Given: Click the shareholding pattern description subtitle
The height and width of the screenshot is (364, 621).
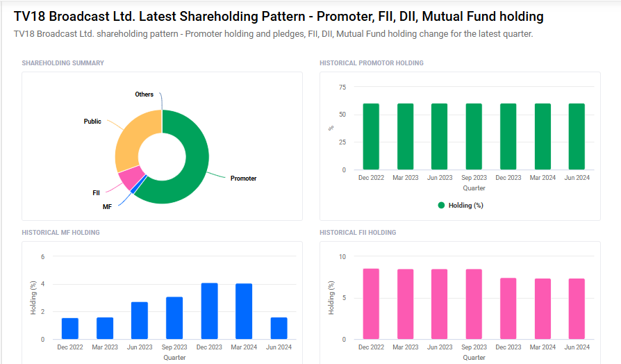Looking at the screenshot, I should pyautogui.click(x=273, y=34).
